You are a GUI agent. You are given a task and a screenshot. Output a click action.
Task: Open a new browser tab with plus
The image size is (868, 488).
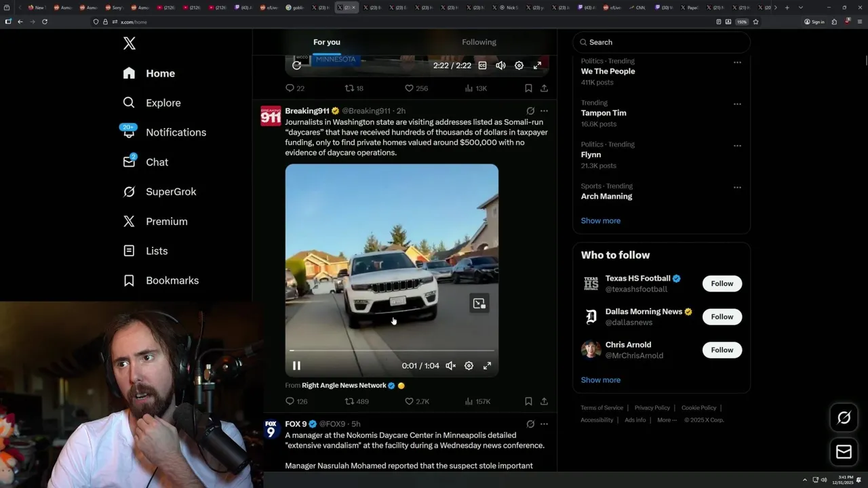coord(787,7)
